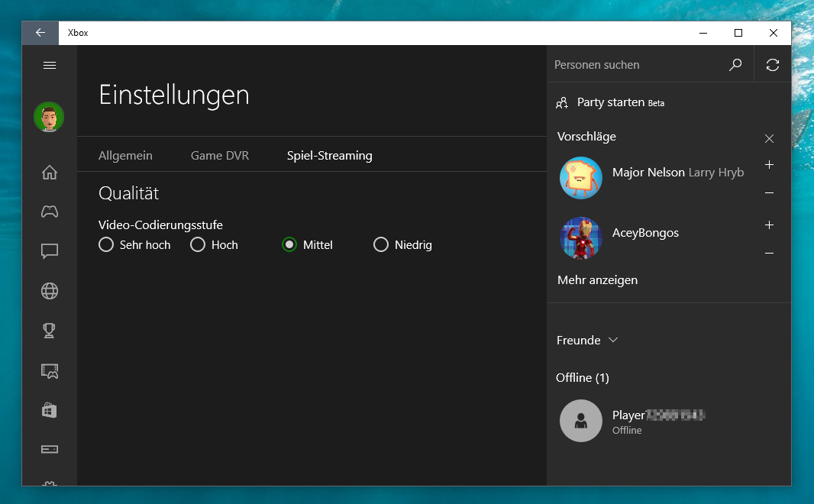Add Major Nelson as friend
The height and width of the screenshot is (504, 814).
(x=770, y=164)
